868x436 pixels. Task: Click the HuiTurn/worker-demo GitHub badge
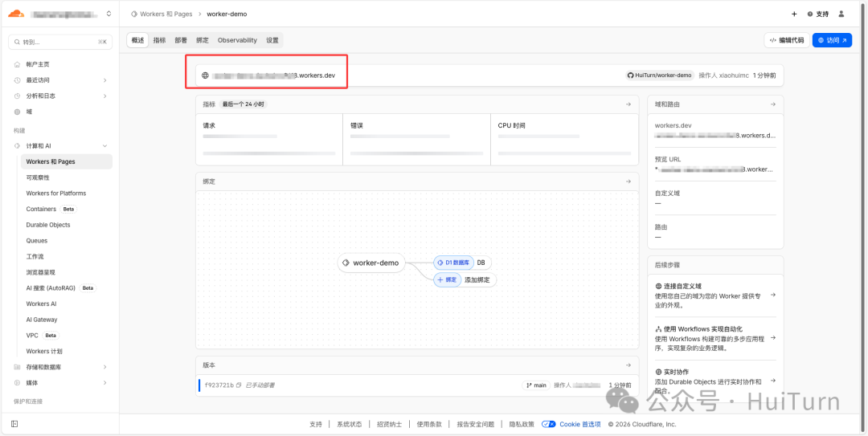tap(660, 75)
